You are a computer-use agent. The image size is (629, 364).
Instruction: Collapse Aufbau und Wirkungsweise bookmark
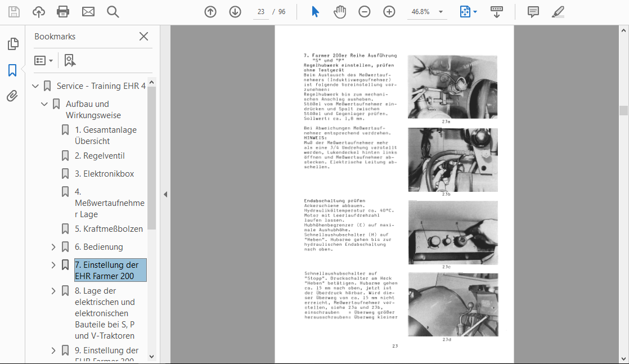(x=44, y=104)
